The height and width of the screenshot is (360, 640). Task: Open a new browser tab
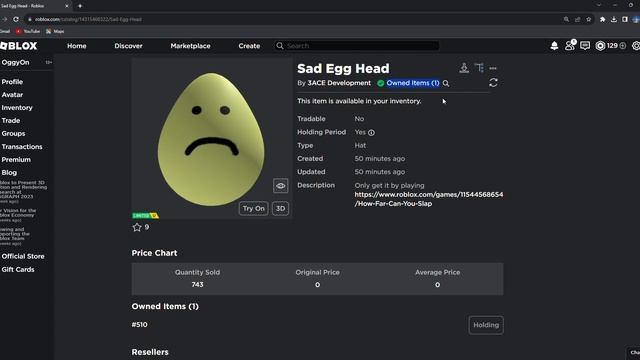[80, 6]
